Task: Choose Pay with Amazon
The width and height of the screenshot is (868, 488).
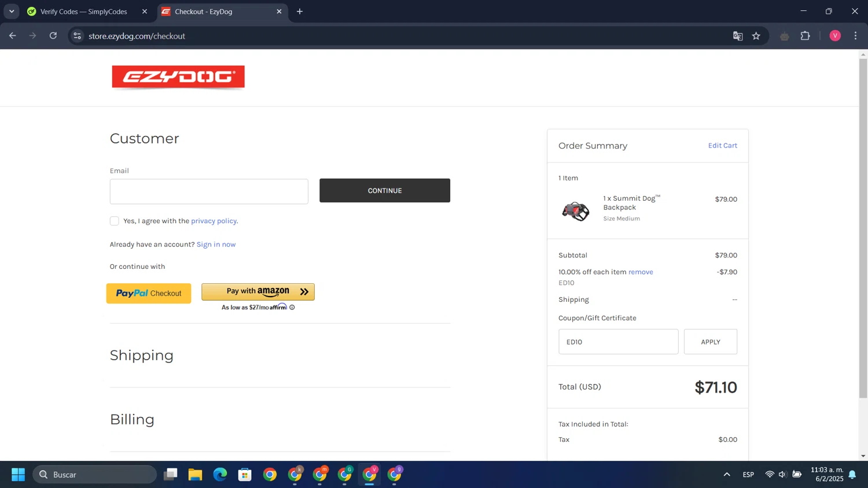Action: point(258,292)
